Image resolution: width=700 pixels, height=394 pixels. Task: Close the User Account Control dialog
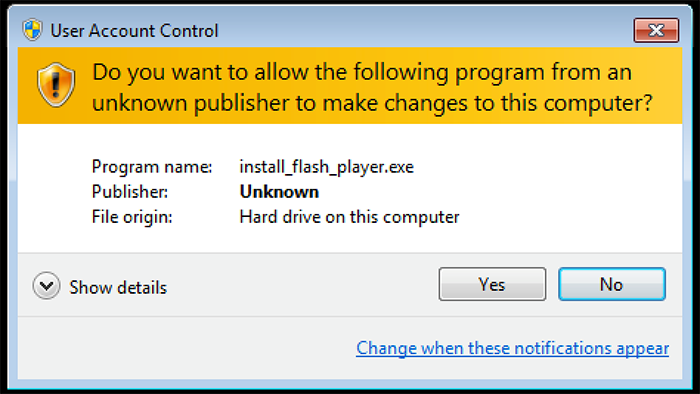click(656, 30)
